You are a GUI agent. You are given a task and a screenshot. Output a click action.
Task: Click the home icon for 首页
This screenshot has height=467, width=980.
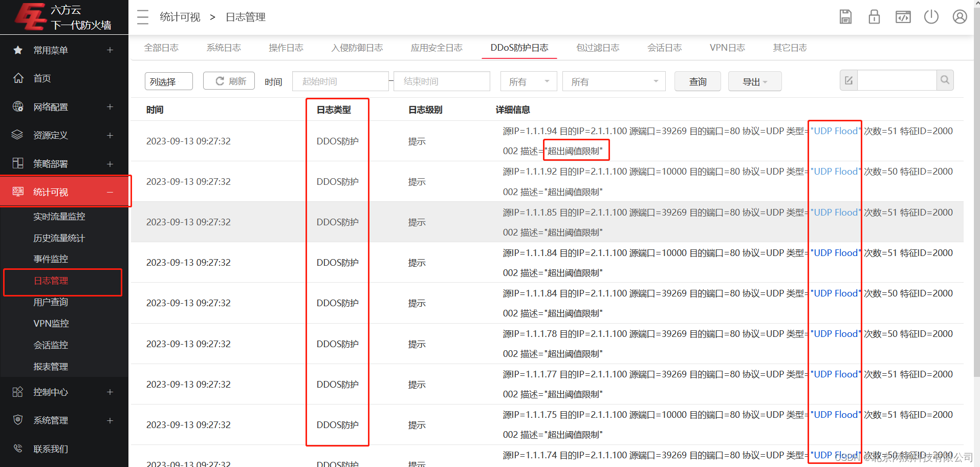tap(18, 78)
